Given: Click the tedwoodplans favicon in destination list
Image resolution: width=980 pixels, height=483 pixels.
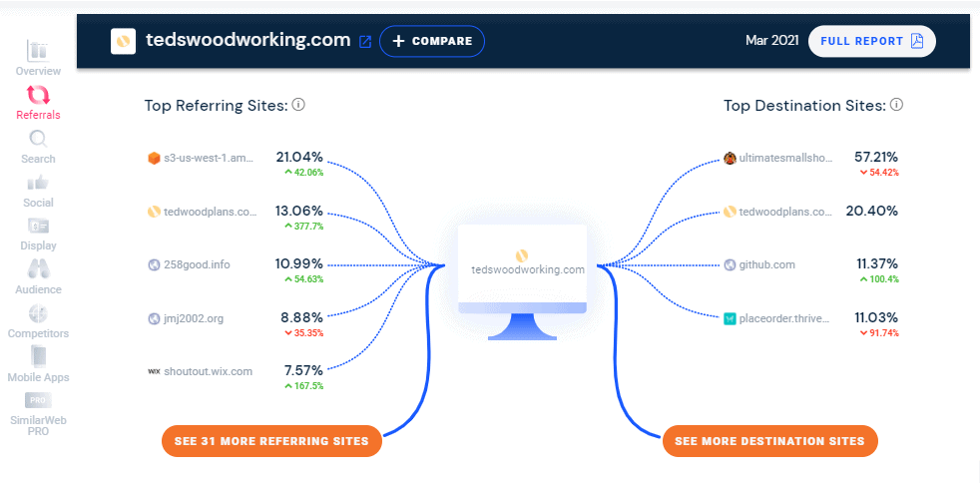Looking at the screenshot, I should (x=730, y=212).
